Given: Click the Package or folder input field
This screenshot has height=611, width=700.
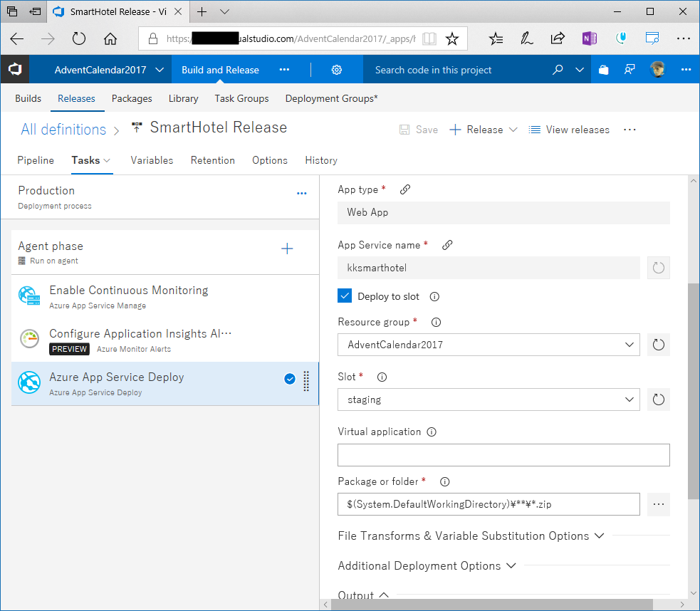Looking at the screenshot, I should [489, 504].
